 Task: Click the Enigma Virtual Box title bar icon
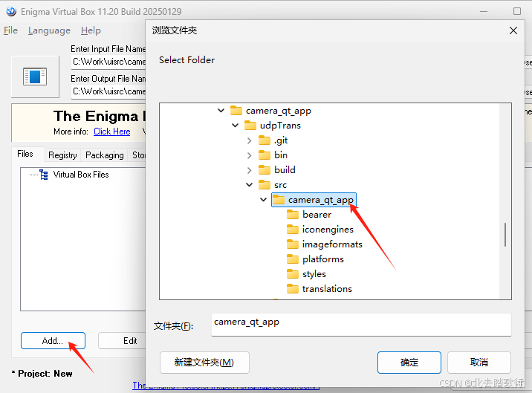coord(11,11)
